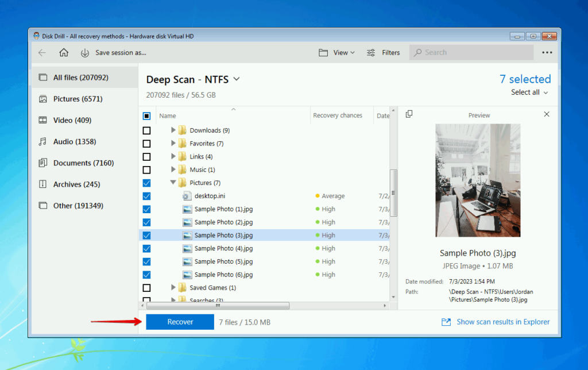Click the Save session download icon
The image size is (588, 370).
[x=85, y=52]
